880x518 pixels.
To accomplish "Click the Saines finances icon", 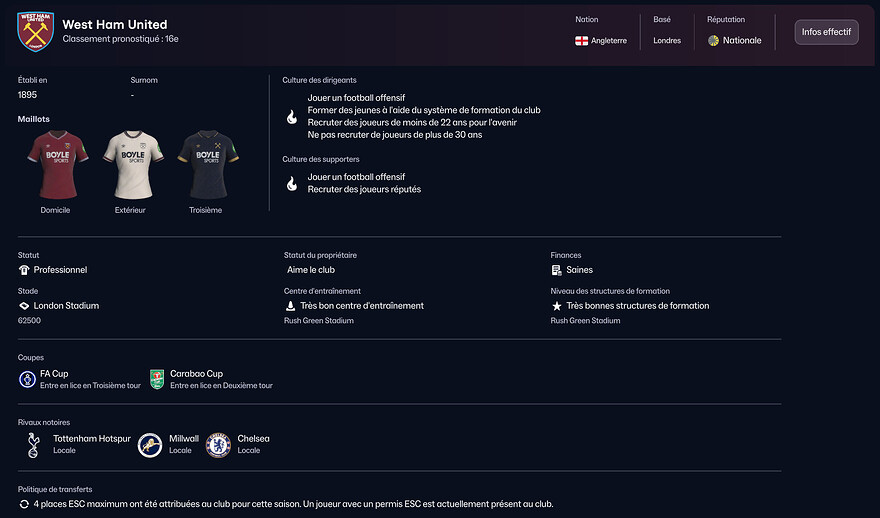I will pyautogui.click(x=557, y=270).
